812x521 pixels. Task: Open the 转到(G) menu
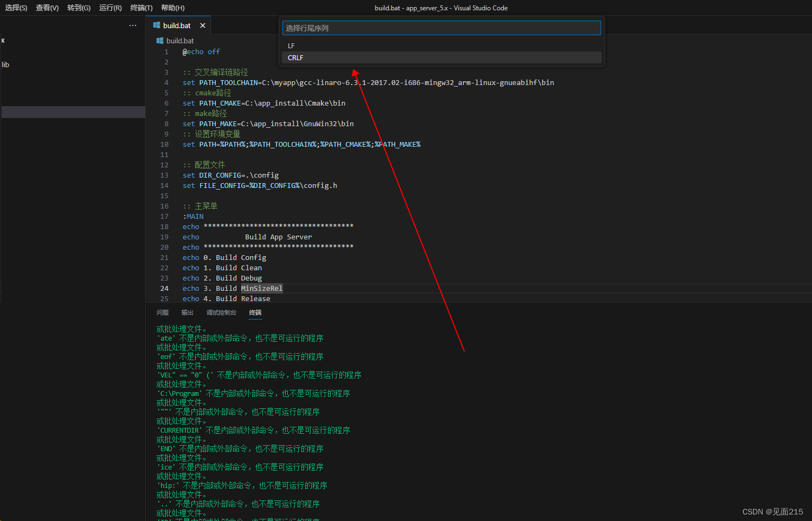(79, 8)
